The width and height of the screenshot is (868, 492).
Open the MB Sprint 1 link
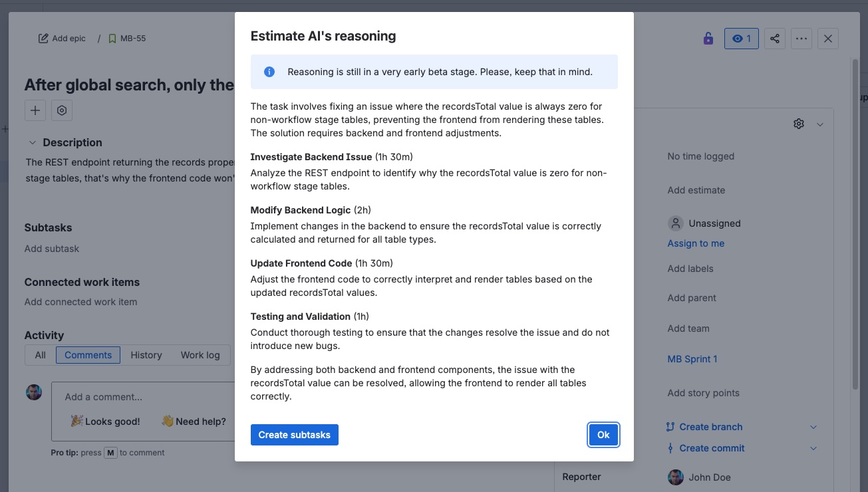pyautogui.click(x=692, y=359)
